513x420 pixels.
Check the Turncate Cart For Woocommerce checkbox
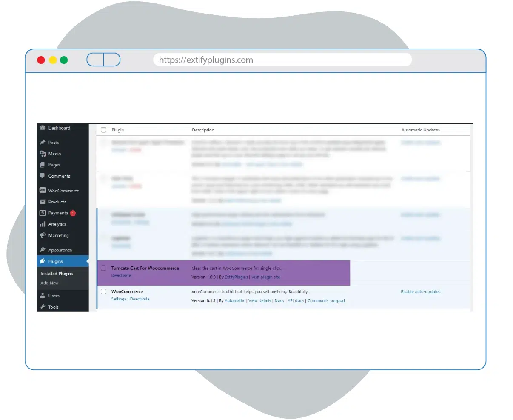click(103, 268)
